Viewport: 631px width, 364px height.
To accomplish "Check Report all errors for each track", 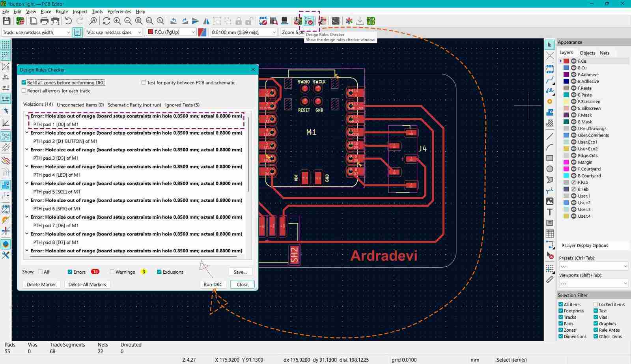I will [24, 91].
